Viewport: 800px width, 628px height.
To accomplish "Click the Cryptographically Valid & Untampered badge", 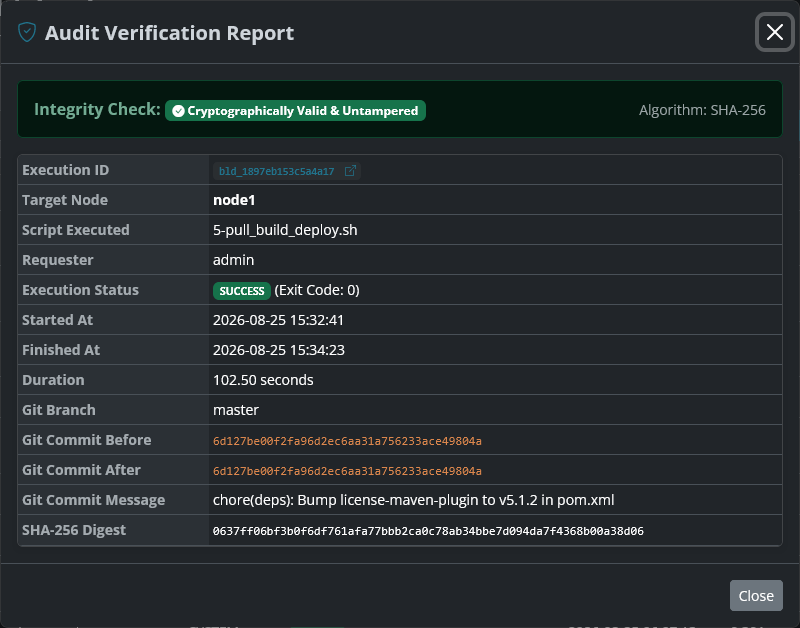I will point(295,111).
